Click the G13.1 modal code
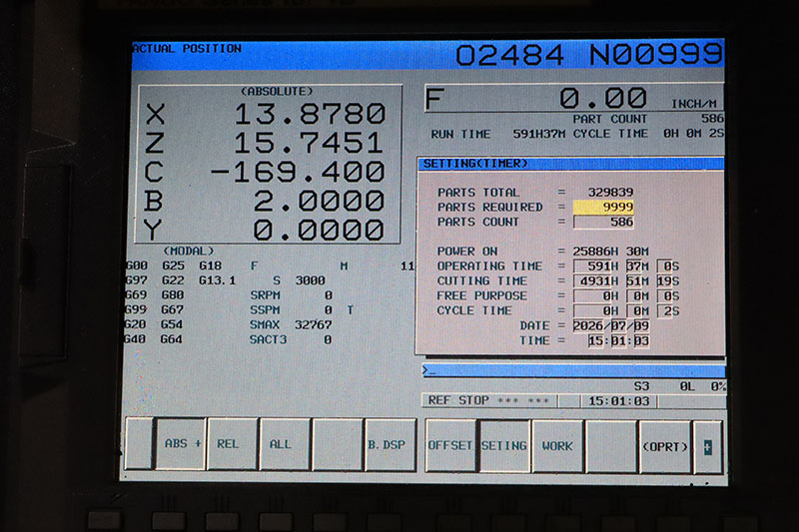The image size is (799, 532). pyautogui.click(x=218, y=280)
